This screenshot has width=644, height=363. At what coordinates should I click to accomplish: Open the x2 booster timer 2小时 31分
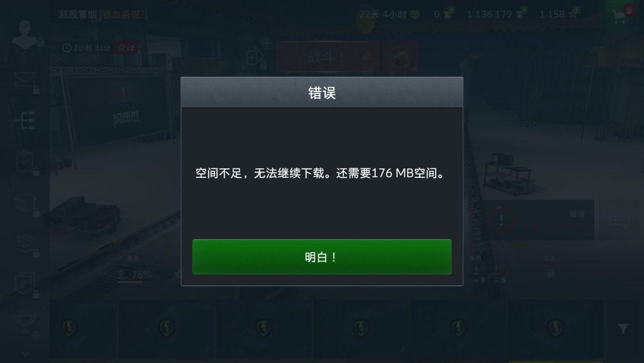click(x=99, y=48)
